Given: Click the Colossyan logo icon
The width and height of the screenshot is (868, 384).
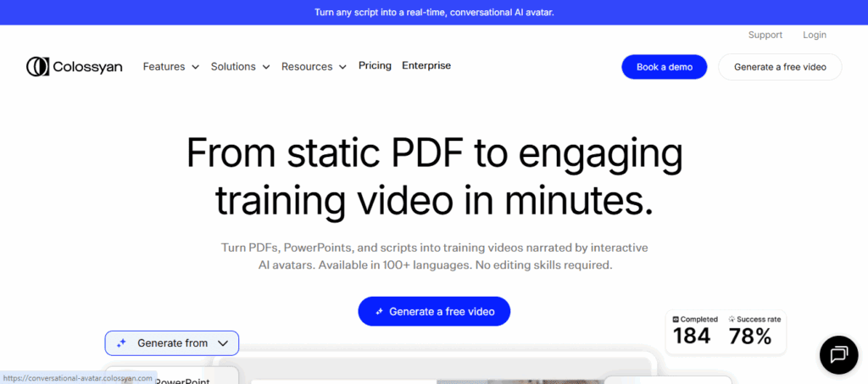Looking at the screenshot, I should (38, 66).
